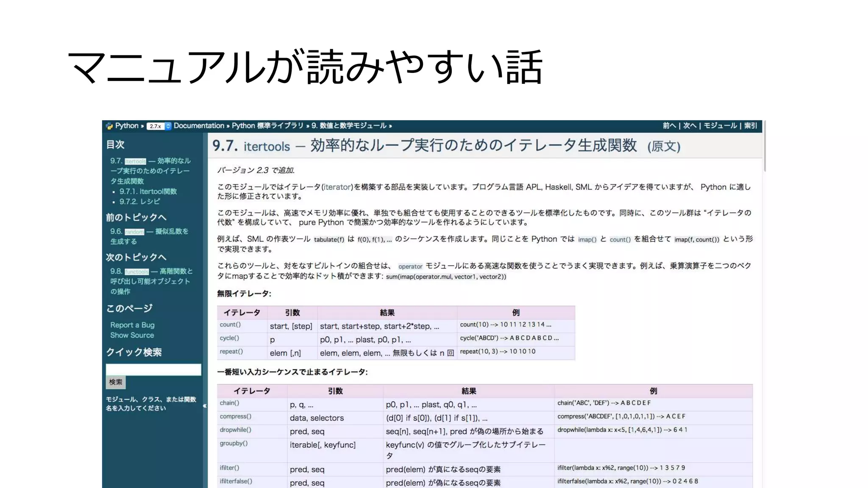Open ifilterfalse() function link
This screenshot has height=488, width=868.
(x=236, y=482)
